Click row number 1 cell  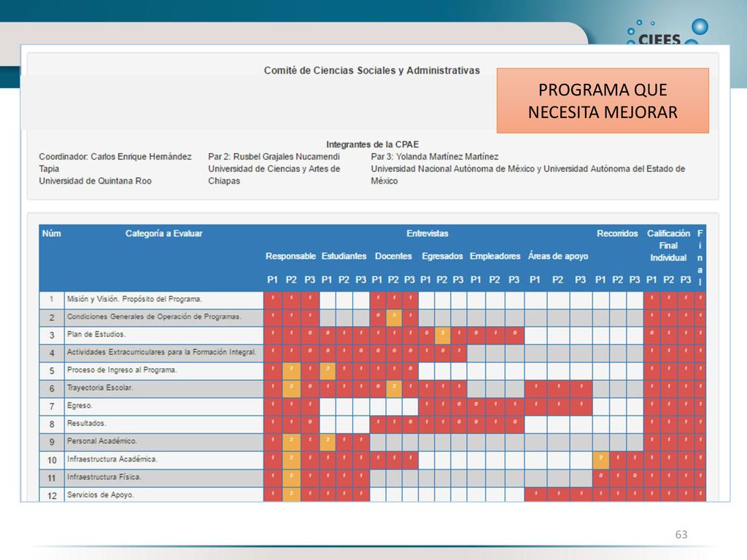[x=52, y=300]
